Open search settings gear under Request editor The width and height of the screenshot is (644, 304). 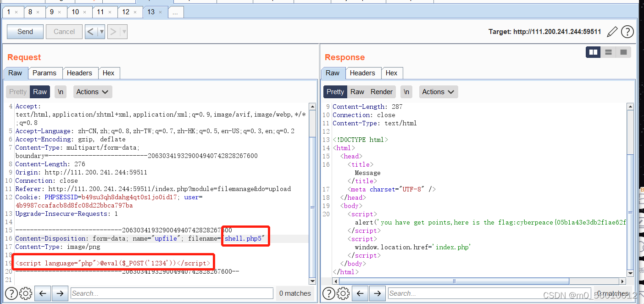(26, 293)
